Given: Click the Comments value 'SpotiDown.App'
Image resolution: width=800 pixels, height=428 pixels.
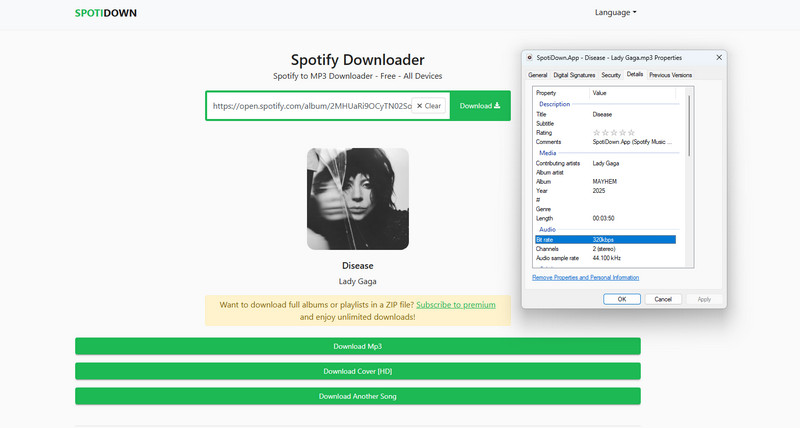Looking at the screenshot, I should click(632, 142).
